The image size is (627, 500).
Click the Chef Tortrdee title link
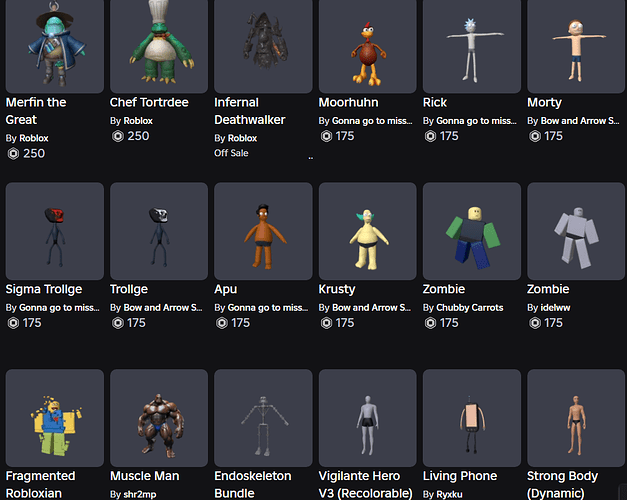(x=149, y=102)
